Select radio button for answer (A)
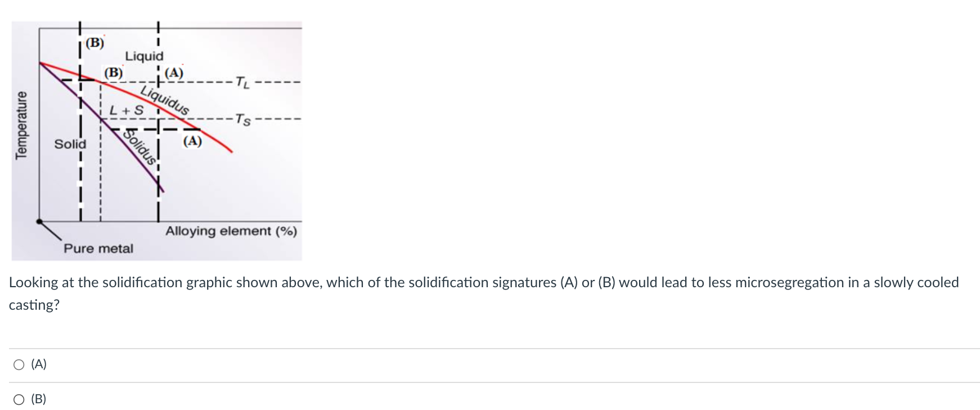Viewport: 980px width, 410px height. click(x=19, y=365)
